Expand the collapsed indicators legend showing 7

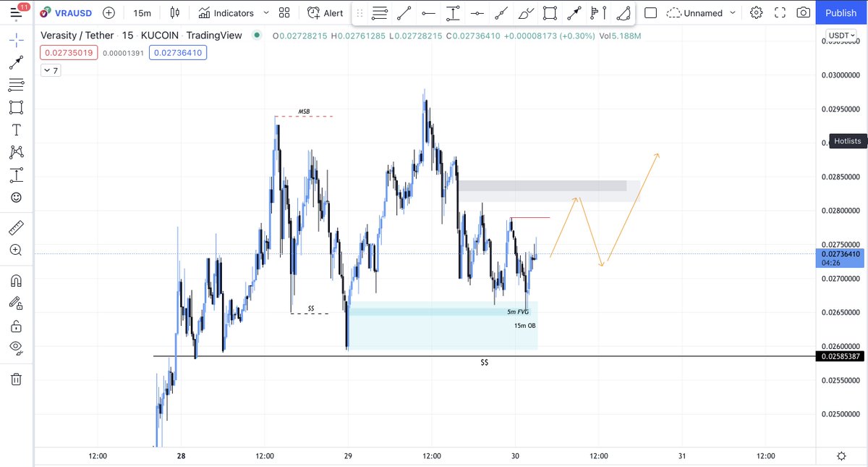(x=51, y=70)
